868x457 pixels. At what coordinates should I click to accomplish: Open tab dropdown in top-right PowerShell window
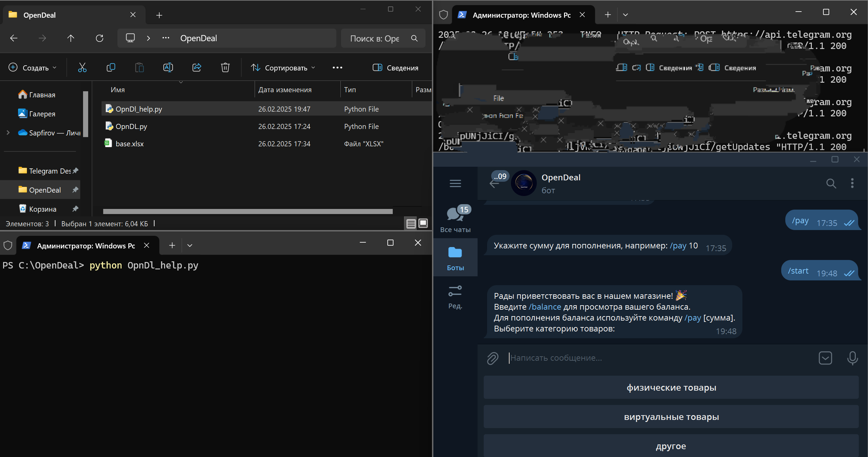[625, 15]
